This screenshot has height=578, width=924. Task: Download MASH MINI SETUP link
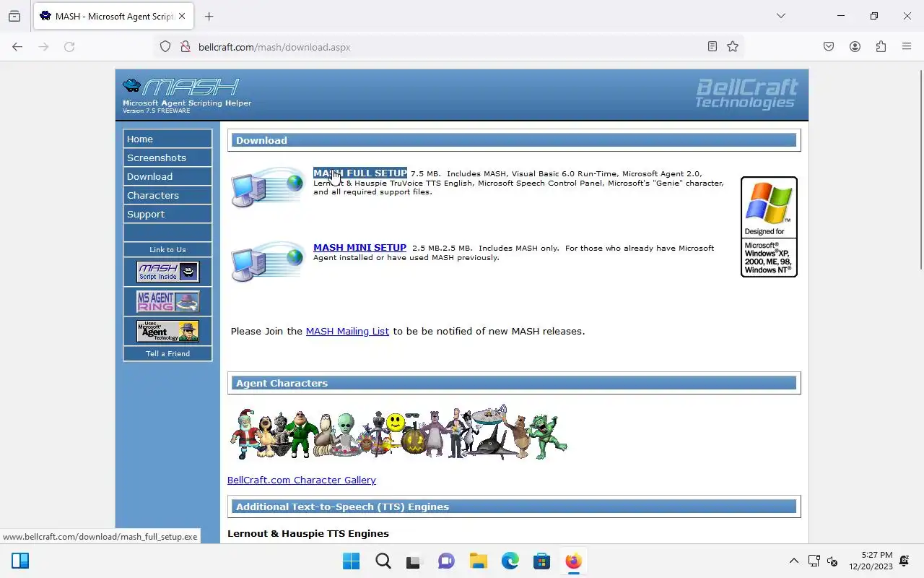point(359,248)
